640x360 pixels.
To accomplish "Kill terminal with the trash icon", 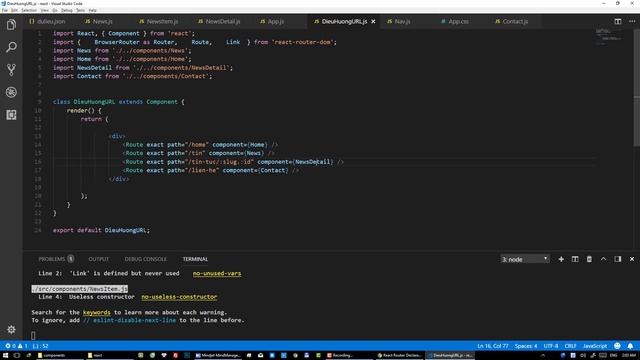I will tap(589, 259).
